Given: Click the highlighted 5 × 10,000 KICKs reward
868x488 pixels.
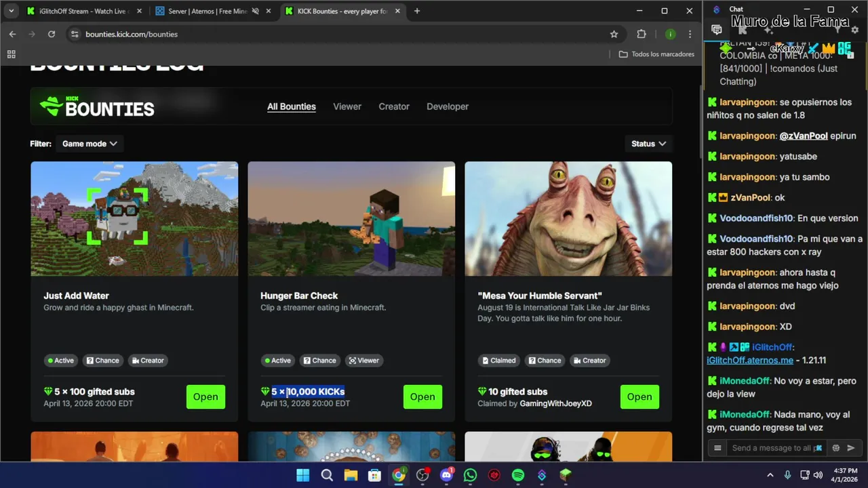Looking at the screenshot, I should (x=308, y=392).
